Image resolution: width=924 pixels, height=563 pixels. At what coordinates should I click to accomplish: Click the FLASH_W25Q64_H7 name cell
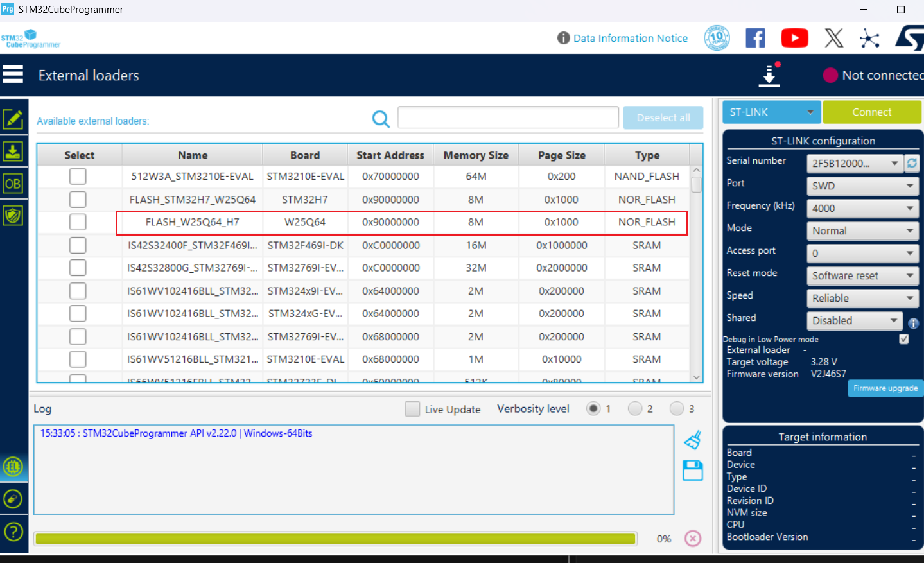pos(193,222)
